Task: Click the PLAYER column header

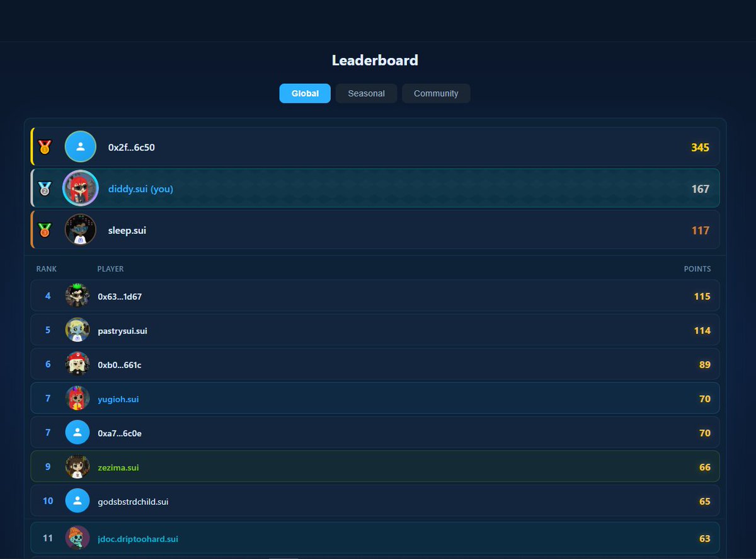Action: [110, 269]
